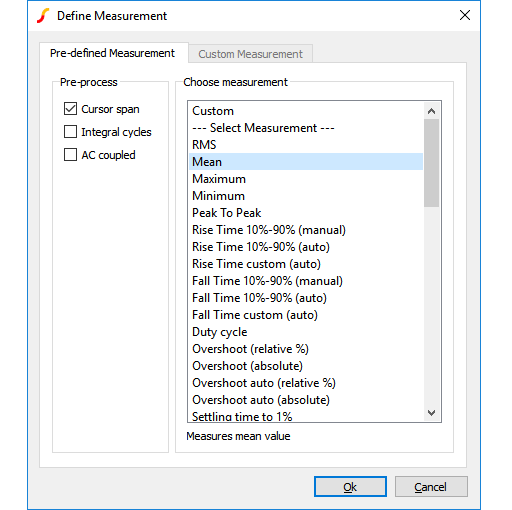Close the Define Measurement dialog
512x510 pixels.
(x=465, y=15)
